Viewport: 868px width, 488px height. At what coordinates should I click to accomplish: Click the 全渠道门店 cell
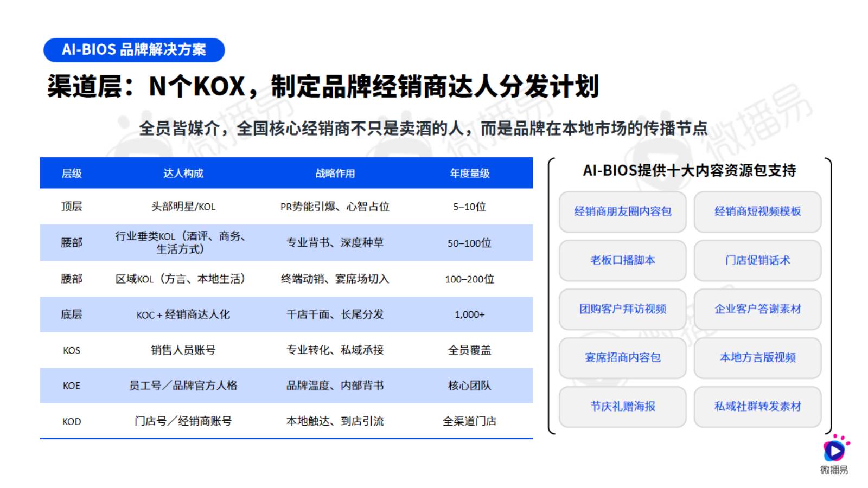tap(470, 421)
